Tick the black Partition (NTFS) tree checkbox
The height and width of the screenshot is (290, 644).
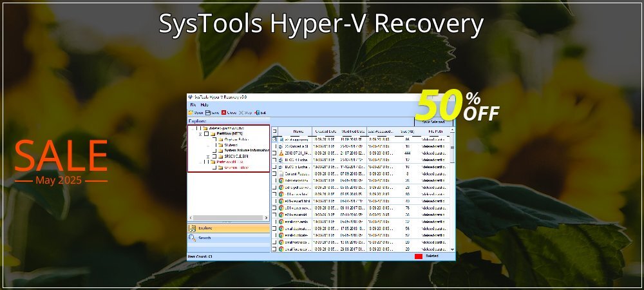click(x=206, y=133)
